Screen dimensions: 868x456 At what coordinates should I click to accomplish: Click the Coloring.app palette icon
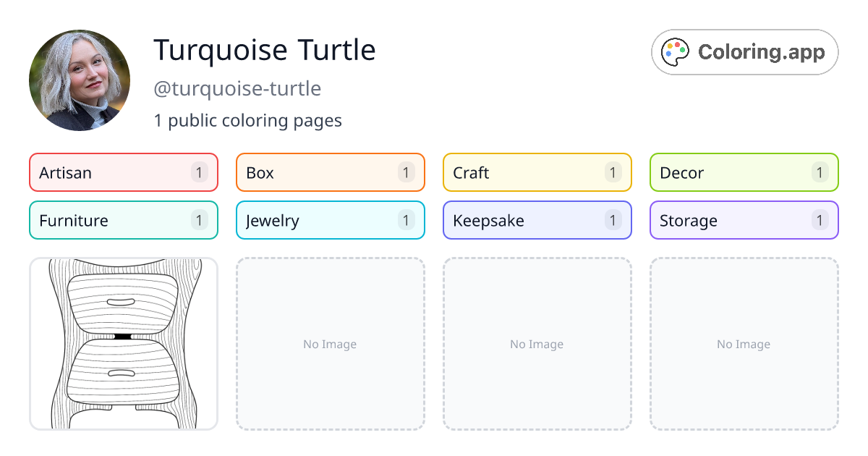pos(675,51)
